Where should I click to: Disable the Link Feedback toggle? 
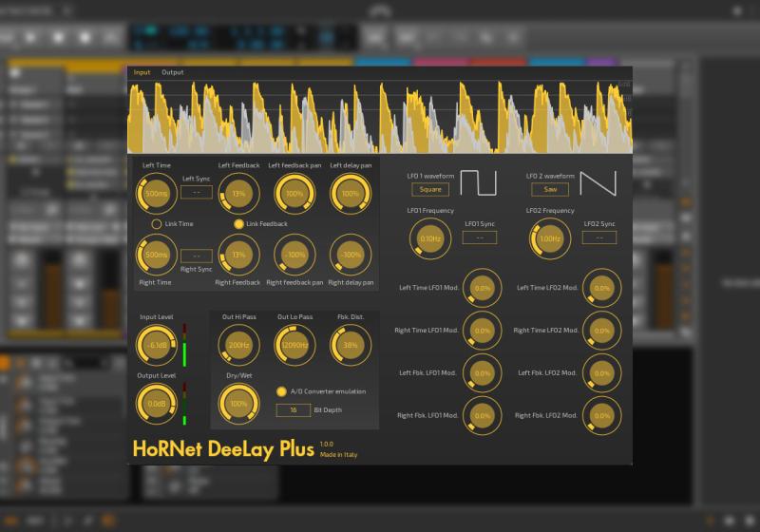(x=238, y=224)
